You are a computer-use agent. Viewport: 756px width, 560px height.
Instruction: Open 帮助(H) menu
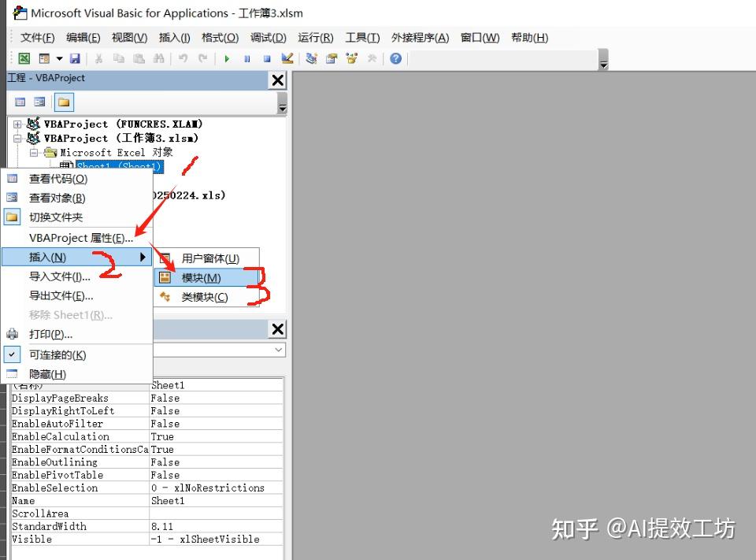(x=529, y=38)
